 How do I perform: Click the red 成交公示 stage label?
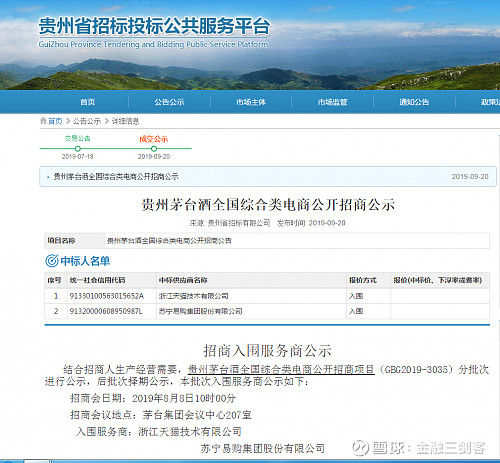(x=154, y=139)
